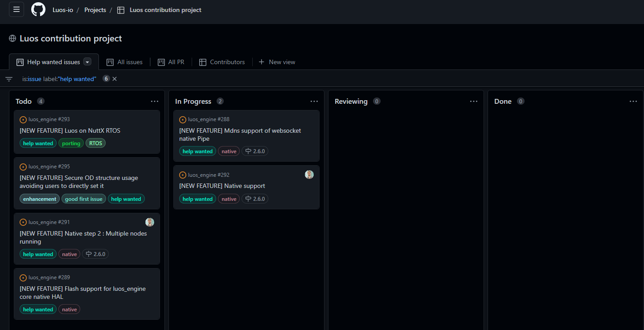Clear the filter with the X icon

[115, 79]
